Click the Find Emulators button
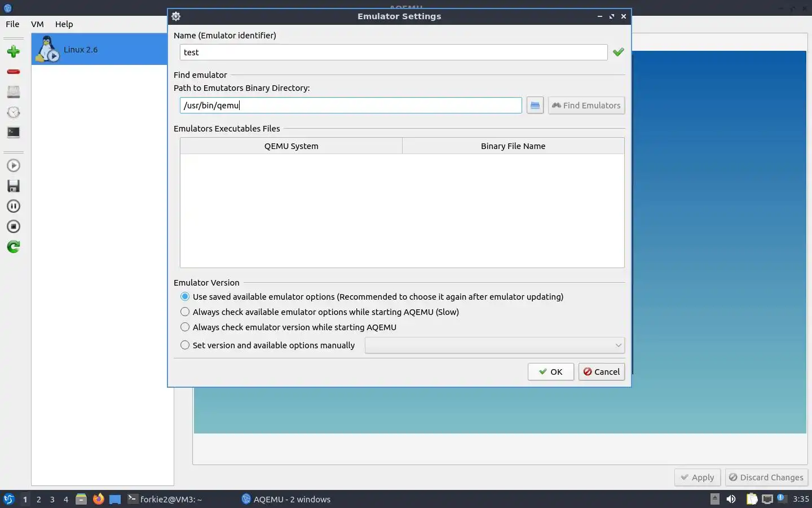Screen dimensions: 812x508 tap(586, 106)
